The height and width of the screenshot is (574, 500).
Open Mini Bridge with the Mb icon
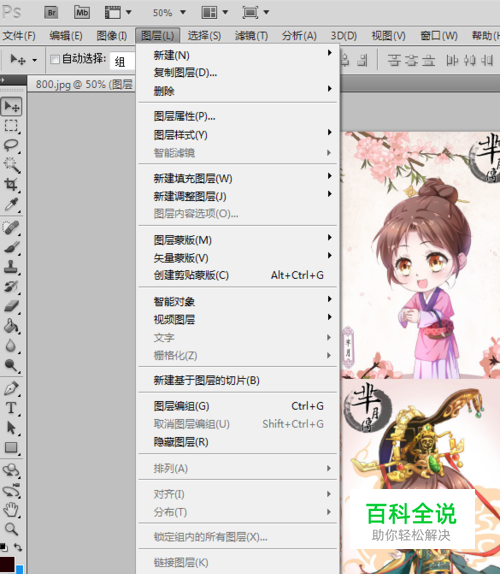tap(82, 12)
